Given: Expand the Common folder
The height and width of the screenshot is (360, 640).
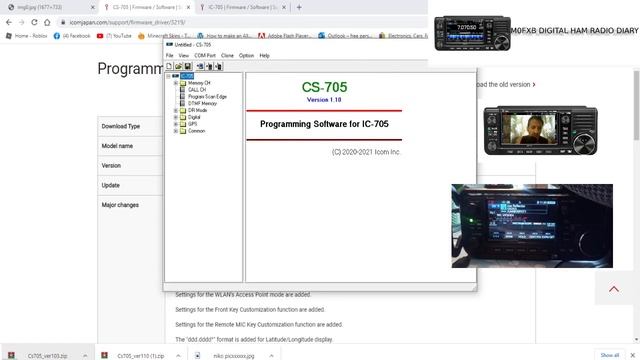Looking at the screenshot, I should (x=176, y=131).
